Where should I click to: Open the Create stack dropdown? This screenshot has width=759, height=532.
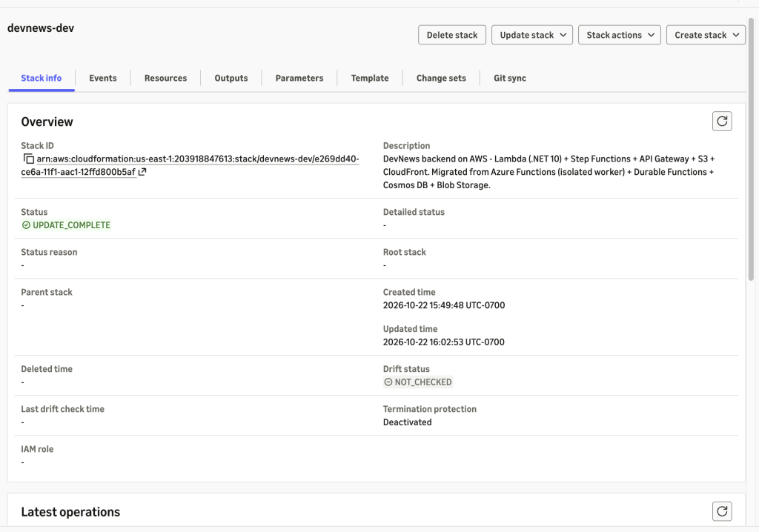coord(706,35)
